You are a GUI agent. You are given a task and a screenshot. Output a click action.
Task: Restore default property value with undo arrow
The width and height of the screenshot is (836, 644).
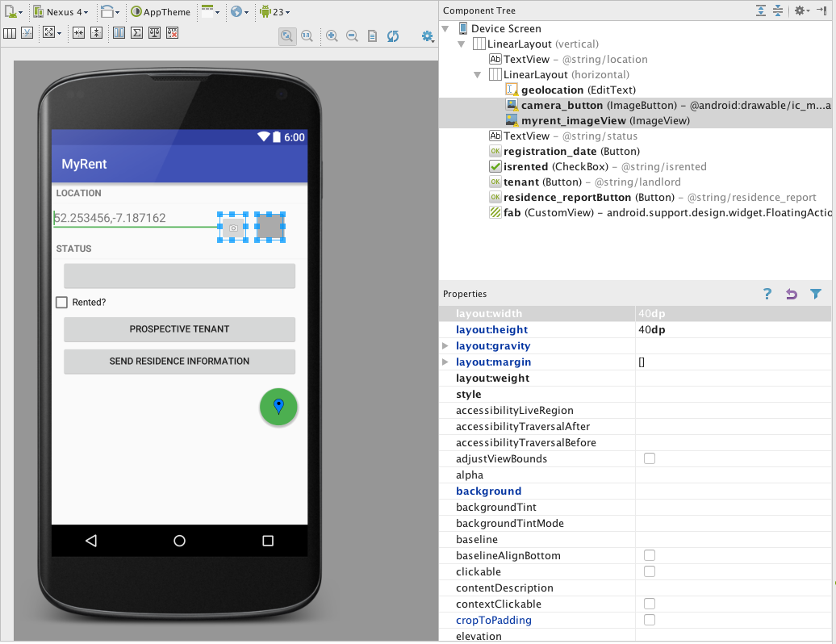tap(791, 295)
